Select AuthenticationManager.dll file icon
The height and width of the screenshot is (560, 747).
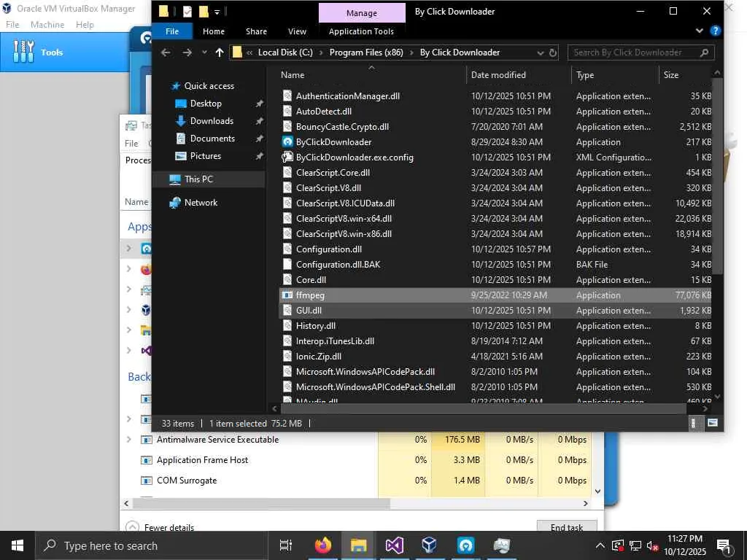point(287,96)
